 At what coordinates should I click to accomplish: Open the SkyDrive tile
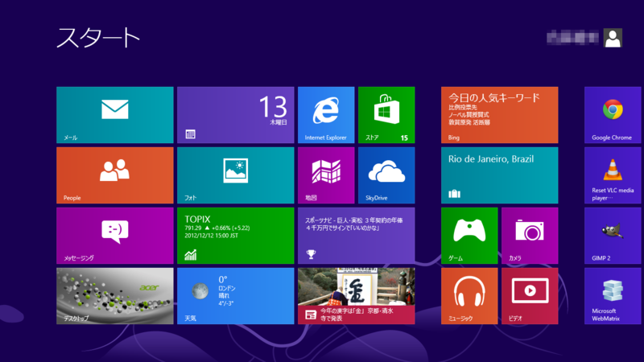tap(386, 175)
